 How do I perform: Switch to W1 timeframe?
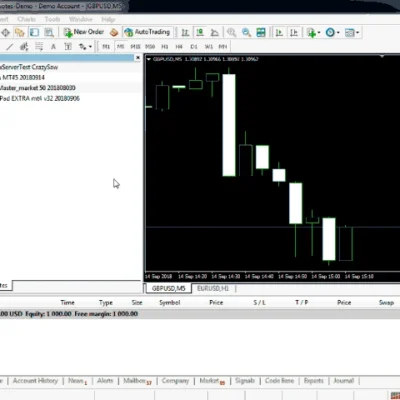coord(208,47)
